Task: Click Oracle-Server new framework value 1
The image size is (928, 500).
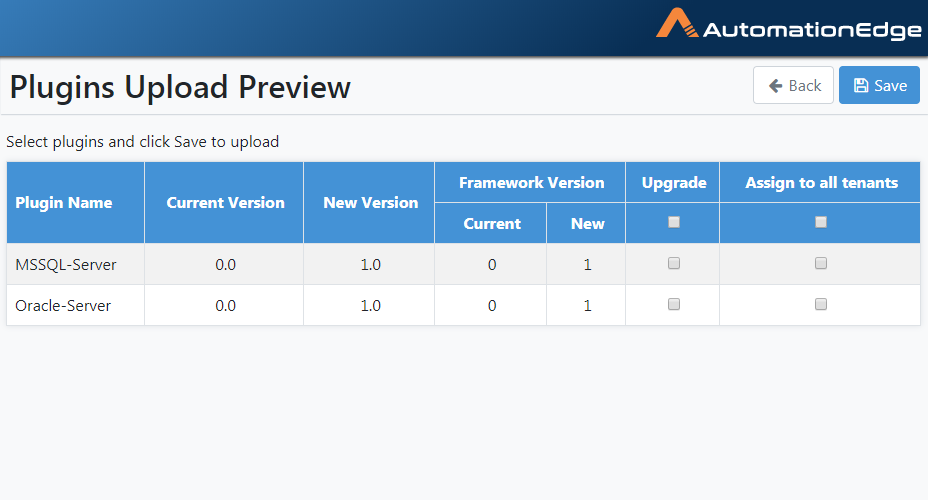Action: pyautogui.click(x=587, y=305)
